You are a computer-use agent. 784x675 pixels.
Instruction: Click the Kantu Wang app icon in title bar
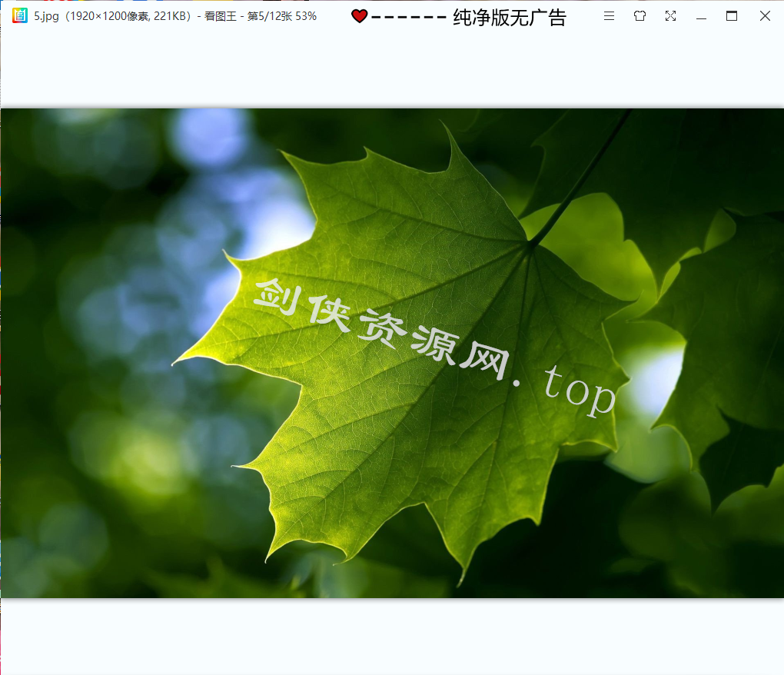[x=19, y=15]
